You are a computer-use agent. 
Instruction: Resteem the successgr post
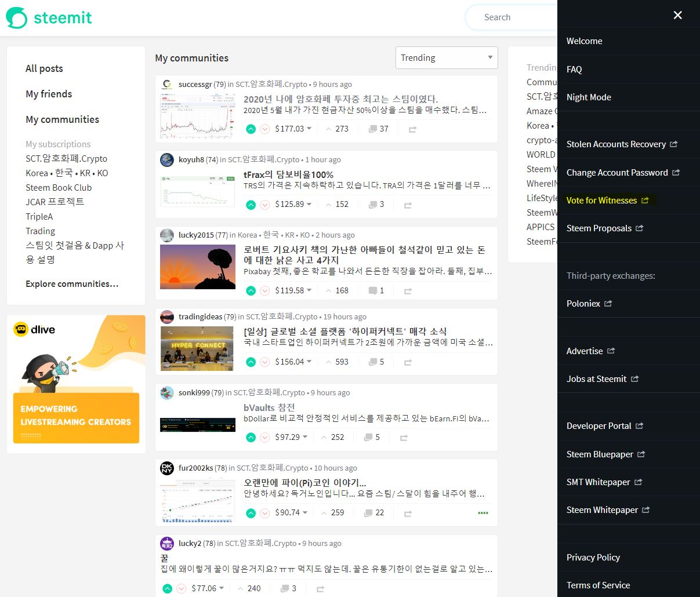pos(412,129)
